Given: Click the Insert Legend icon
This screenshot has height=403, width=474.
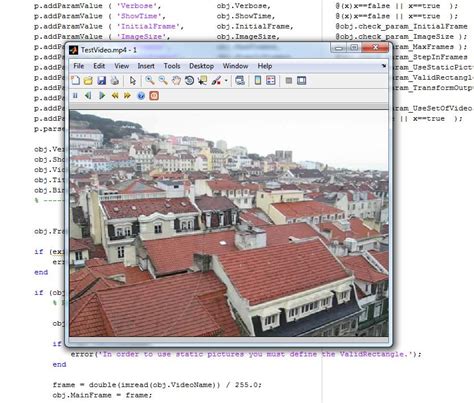Looking at the screenshot, I should coord(271,80).
